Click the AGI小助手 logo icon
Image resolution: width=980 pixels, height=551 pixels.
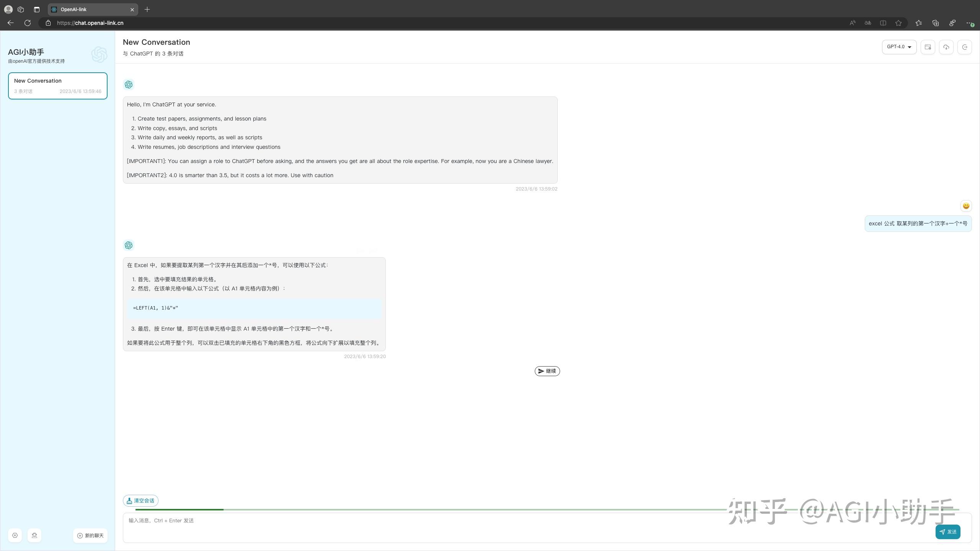pyautogui.click(x=99, y=55)
